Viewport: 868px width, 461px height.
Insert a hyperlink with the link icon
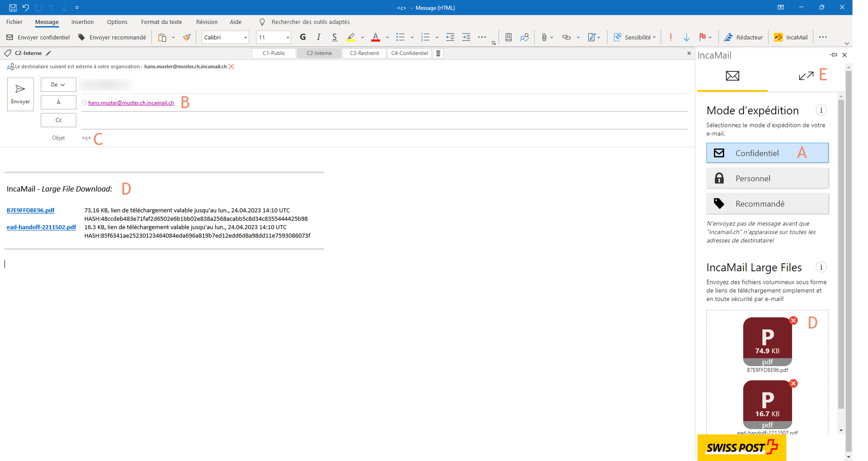(x=566, y=37)
